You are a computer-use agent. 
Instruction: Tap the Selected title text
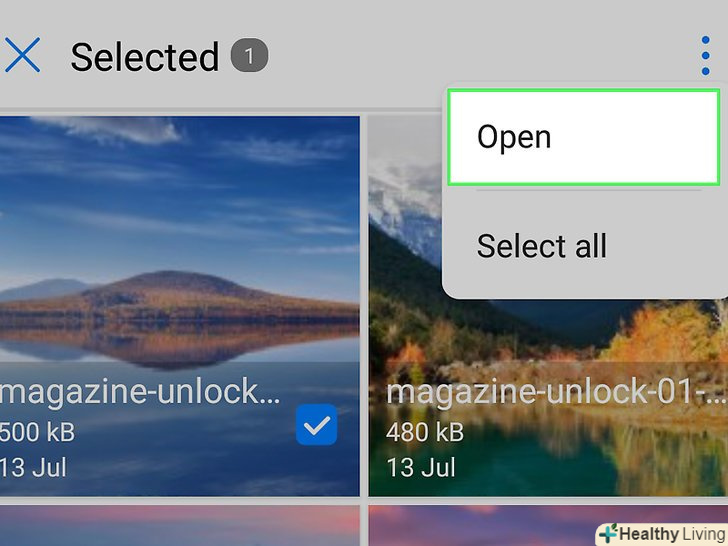pyautogui.click(x=144, y=57)
